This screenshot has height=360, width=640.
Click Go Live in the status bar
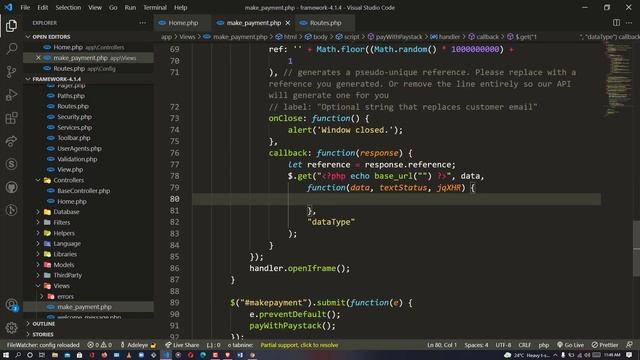pos(570,345)
